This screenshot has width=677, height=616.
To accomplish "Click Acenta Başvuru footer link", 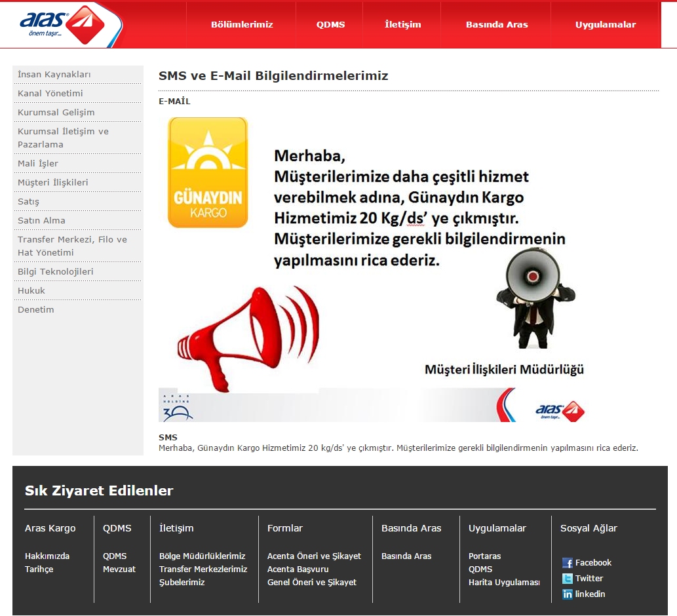I will coord(298,569).
